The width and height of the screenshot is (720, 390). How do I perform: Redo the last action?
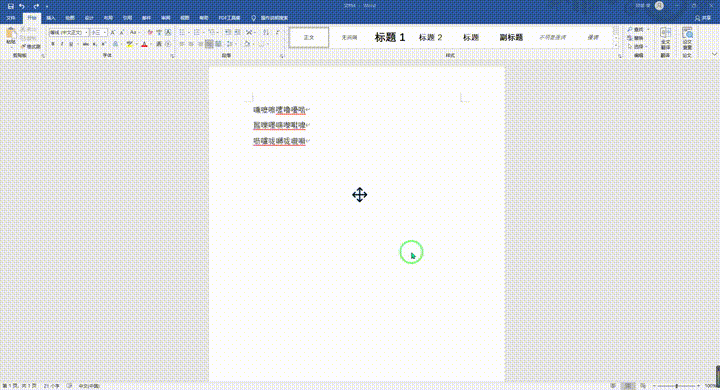tap(36, 6)
